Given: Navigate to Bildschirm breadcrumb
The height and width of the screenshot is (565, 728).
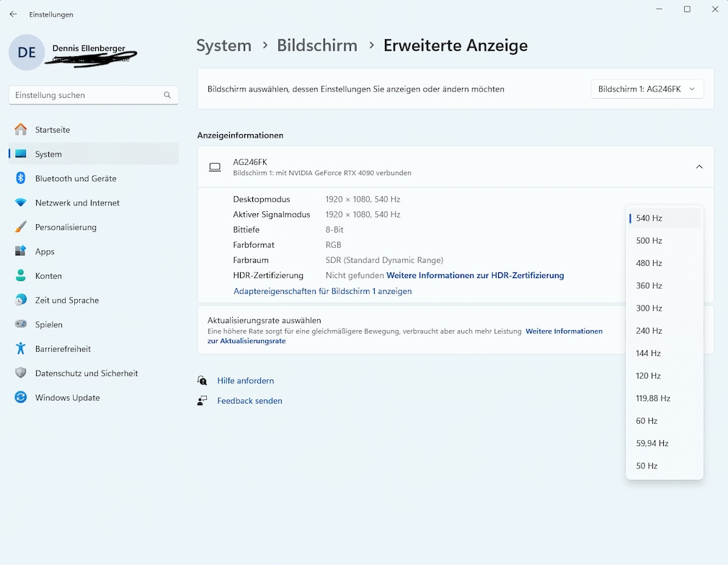Looking at the screenshot, I should [x=317, y=45].
